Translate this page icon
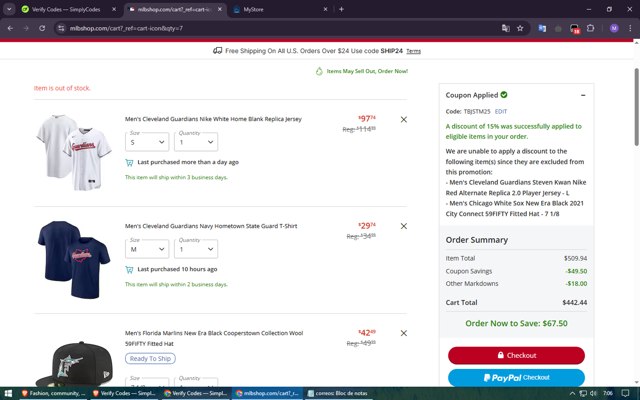This screenshot has height=400, width=640. point(506,28)
